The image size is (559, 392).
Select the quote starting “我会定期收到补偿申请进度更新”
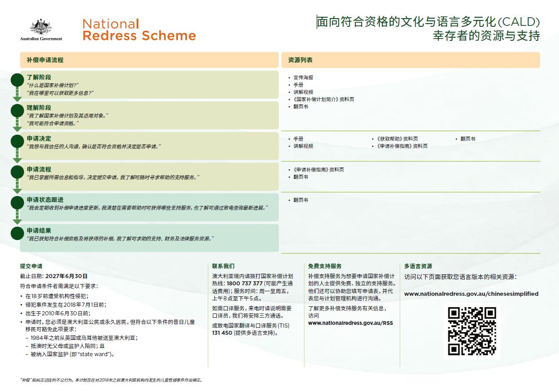coord(147,207)
